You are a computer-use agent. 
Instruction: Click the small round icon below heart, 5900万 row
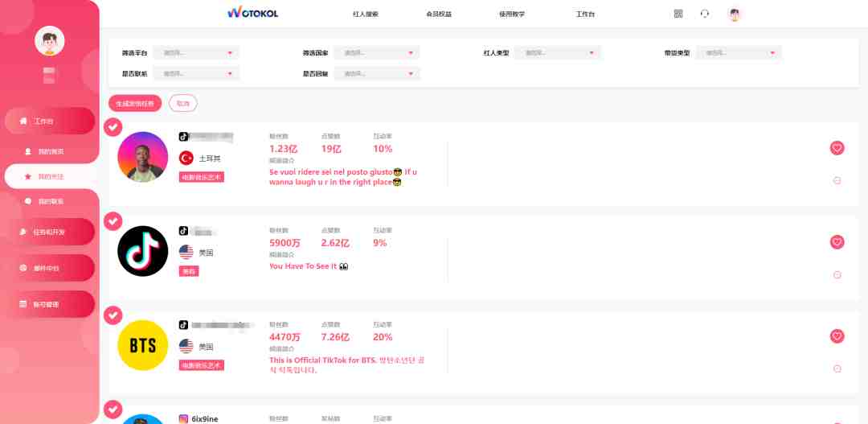(x=837, y=274)
